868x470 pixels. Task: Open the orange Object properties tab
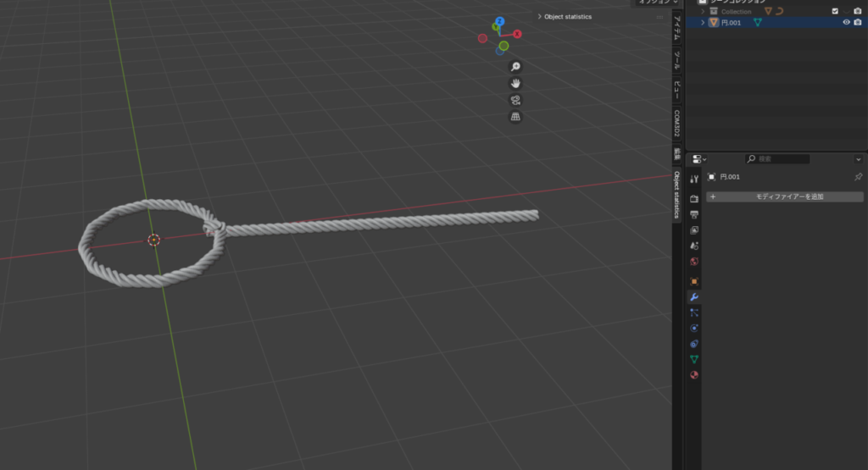point(694,280)
